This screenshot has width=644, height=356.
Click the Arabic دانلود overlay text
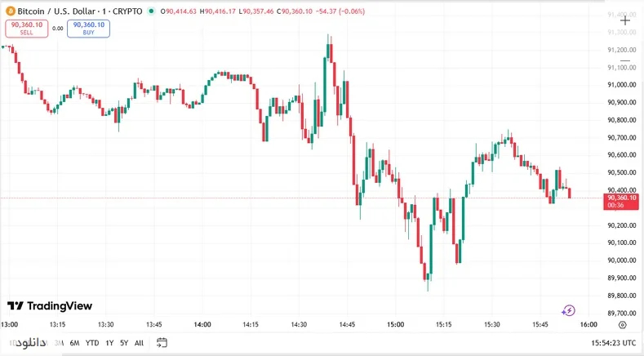(x=30, y=342)
